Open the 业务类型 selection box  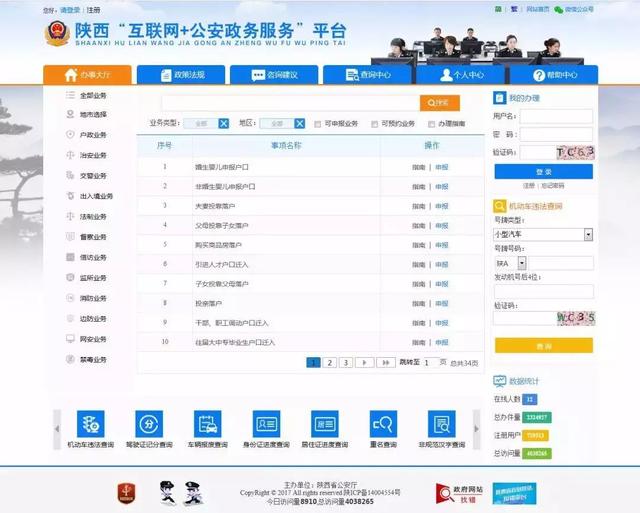[201, 123]
